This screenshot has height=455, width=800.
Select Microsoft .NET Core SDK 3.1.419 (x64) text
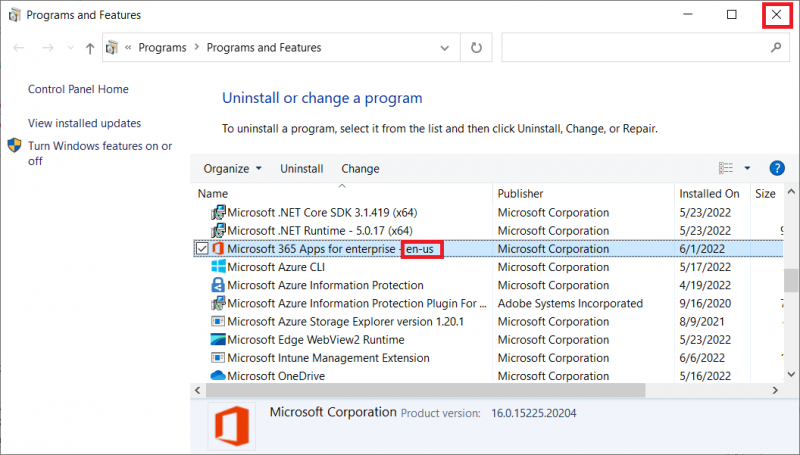322,212
